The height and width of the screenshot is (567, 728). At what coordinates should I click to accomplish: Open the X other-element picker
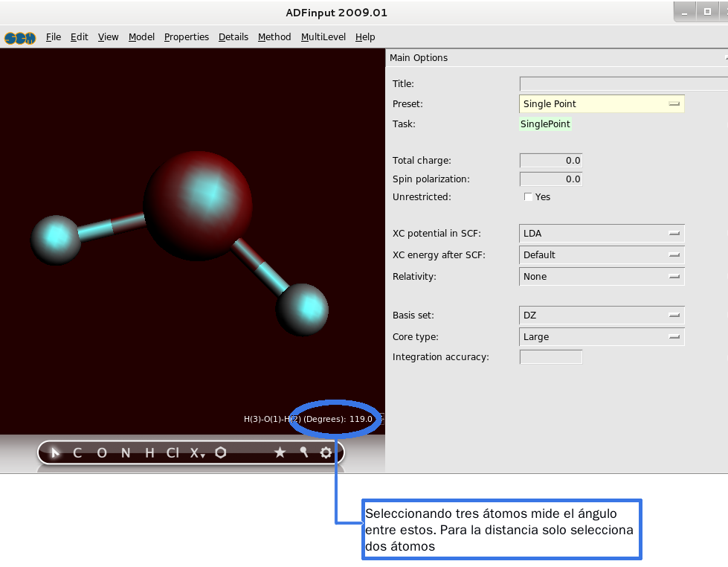[x=196, y=452]
